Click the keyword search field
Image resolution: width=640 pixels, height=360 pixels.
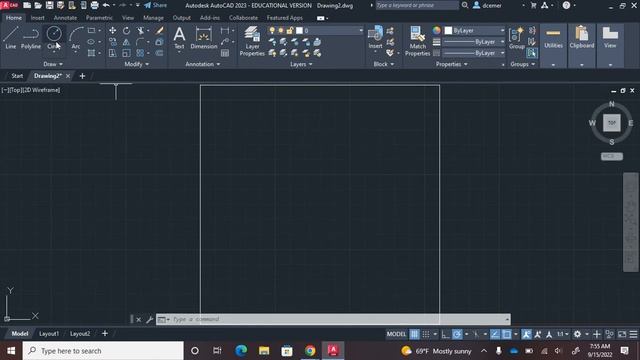(x=417, y=5)
